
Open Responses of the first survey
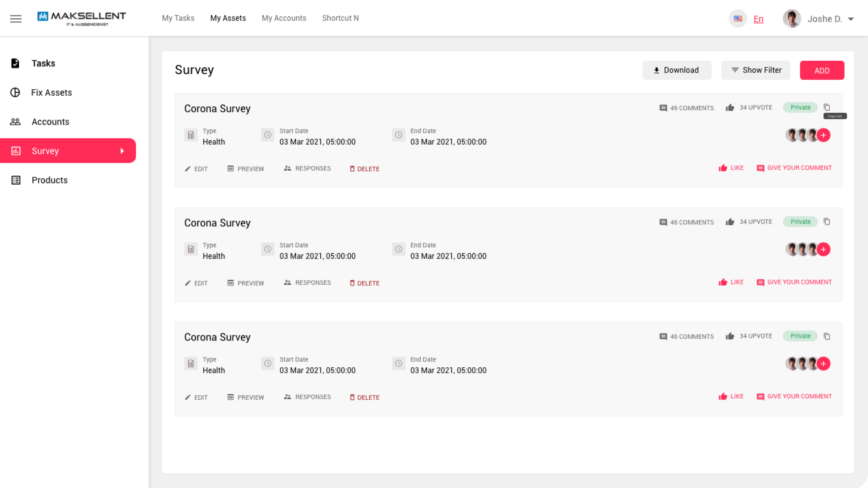tap(307, 168)
